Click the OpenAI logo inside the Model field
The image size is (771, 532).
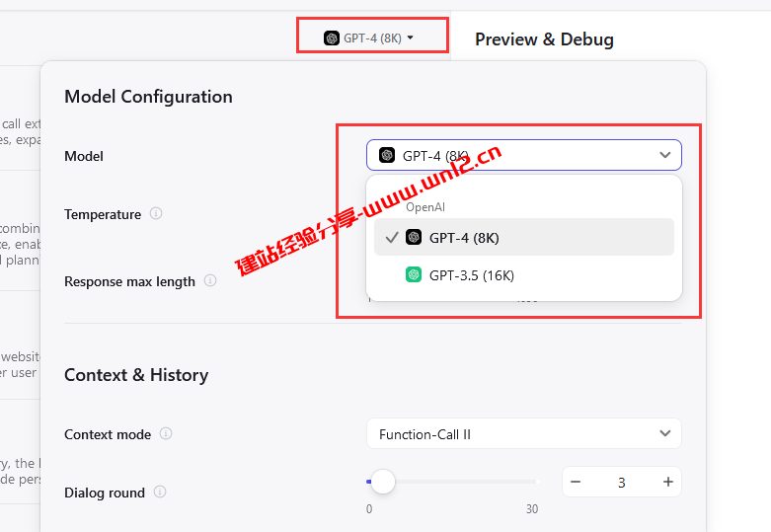pos(387,155)
